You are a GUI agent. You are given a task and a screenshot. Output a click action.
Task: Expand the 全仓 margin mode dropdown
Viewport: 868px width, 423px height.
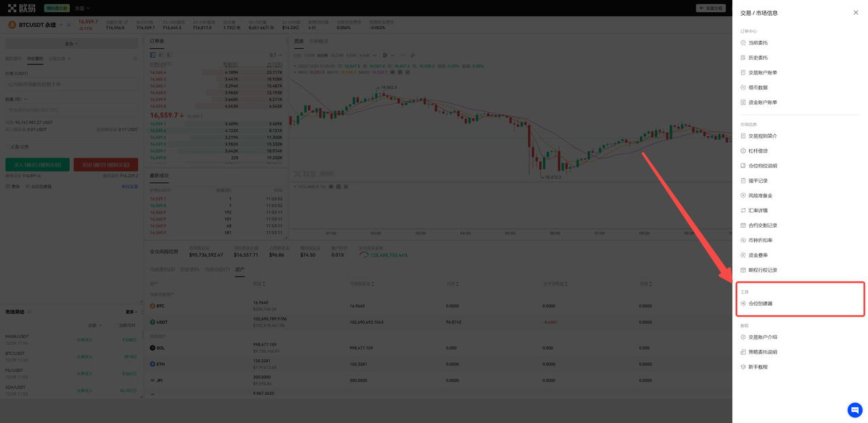pos(71,43)
